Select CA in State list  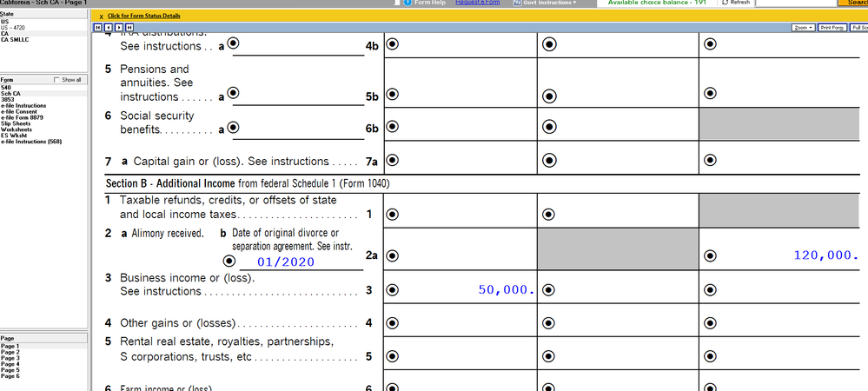(43, 33)
